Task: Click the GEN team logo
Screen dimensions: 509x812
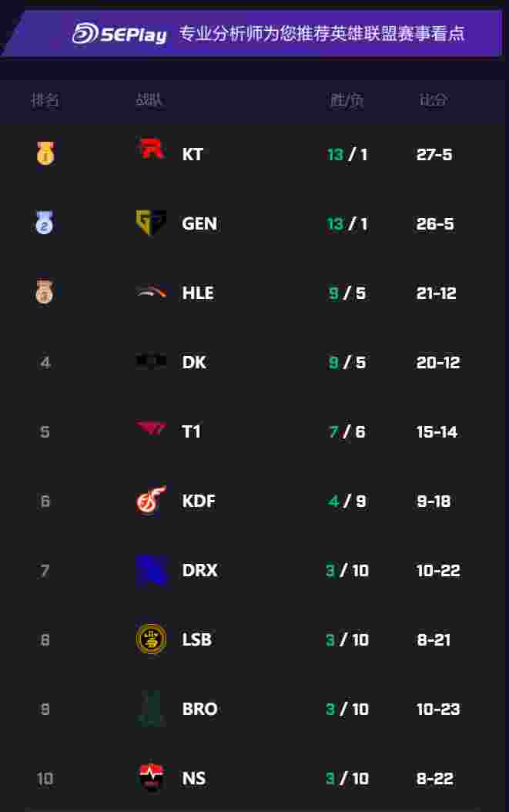Action: point(151,223)
